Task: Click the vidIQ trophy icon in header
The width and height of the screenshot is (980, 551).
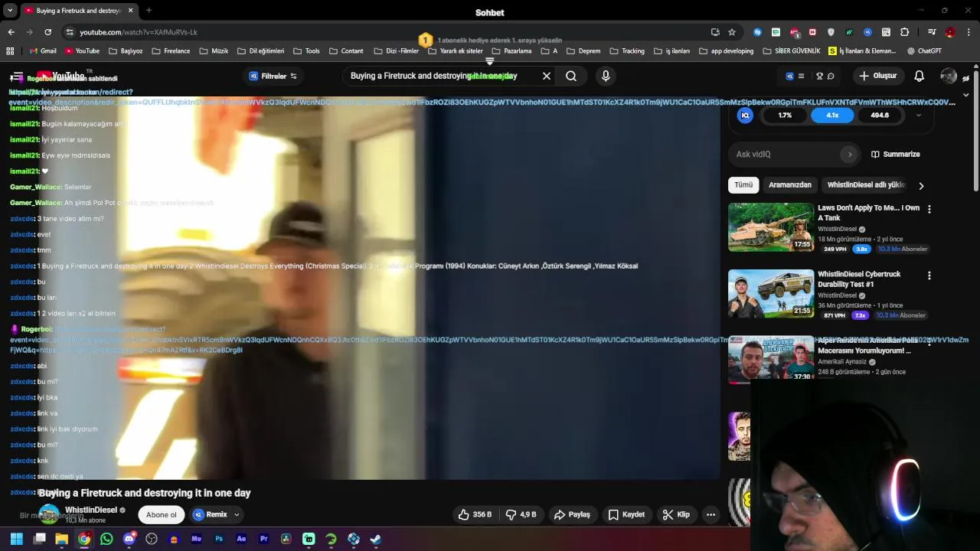Action: tap(819, 76)
